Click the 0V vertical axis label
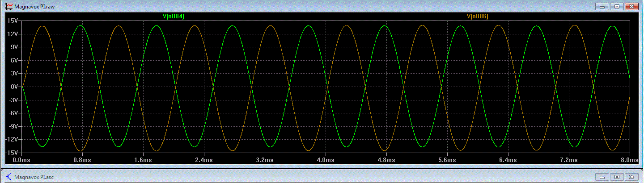 [13, 87]
